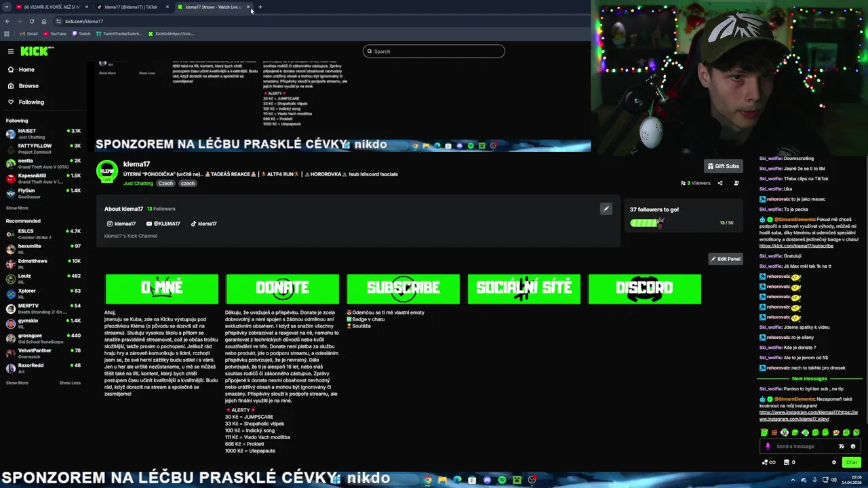Viewport: 868px width, 488px height.
Task: Expand Show More under Recommended
Action: (17, 383)
